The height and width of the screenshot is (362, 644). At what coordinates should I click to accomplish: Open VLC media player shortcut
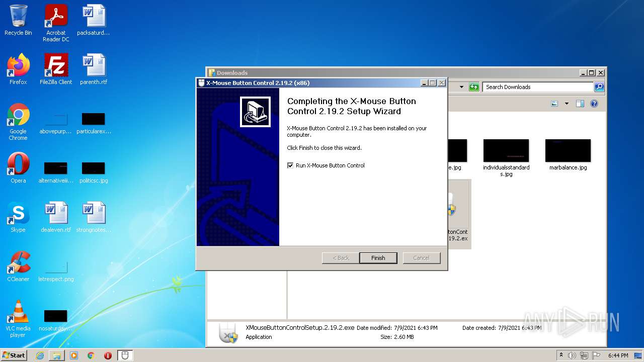pyautogui.click(x=18, y=319)
